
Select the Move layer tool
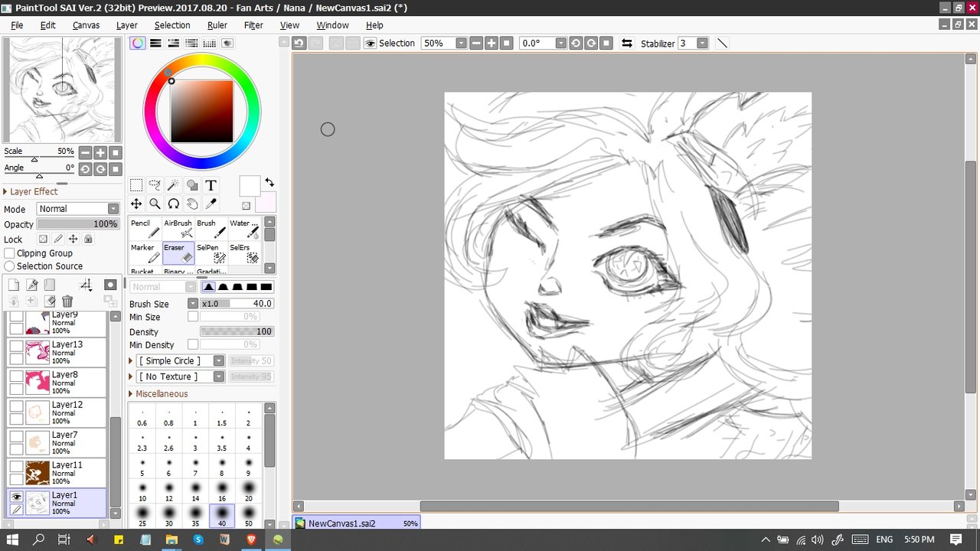coord(136,204)
